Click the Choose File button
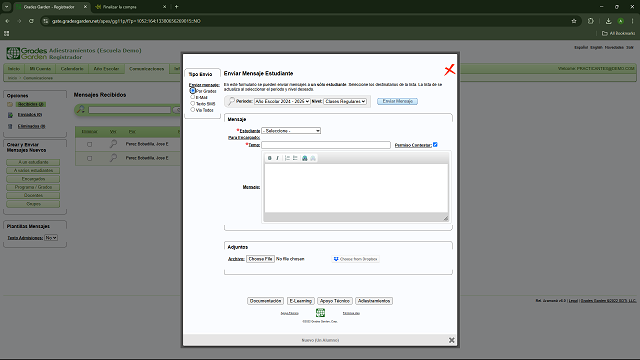The height and width of the screenshot is (360, 640). click(x=260, y=259)
